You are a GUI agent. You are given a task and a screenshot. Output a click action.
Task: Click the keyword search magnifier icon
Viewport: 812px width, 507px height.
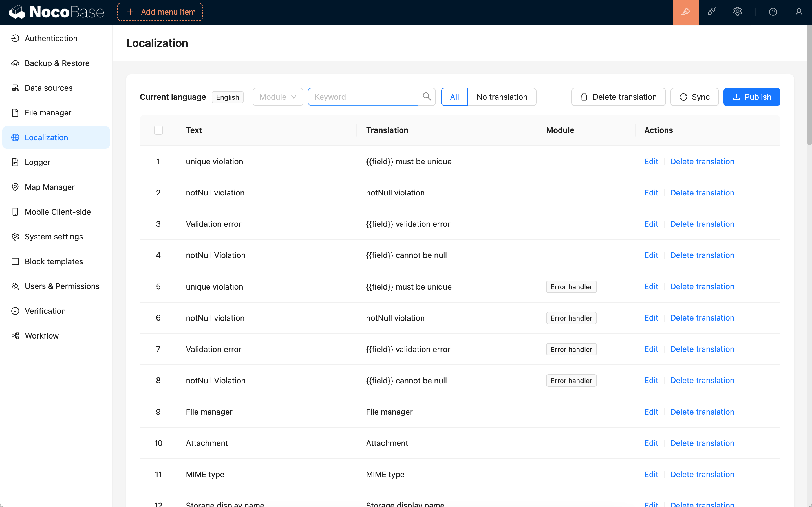point(427,97)
